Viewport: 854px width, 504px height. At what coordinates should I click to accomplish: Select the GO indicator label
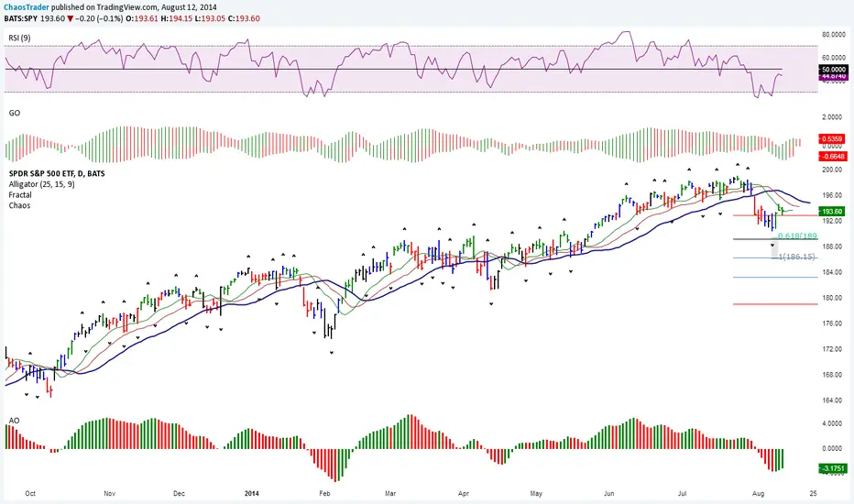[x=14, y=113]
